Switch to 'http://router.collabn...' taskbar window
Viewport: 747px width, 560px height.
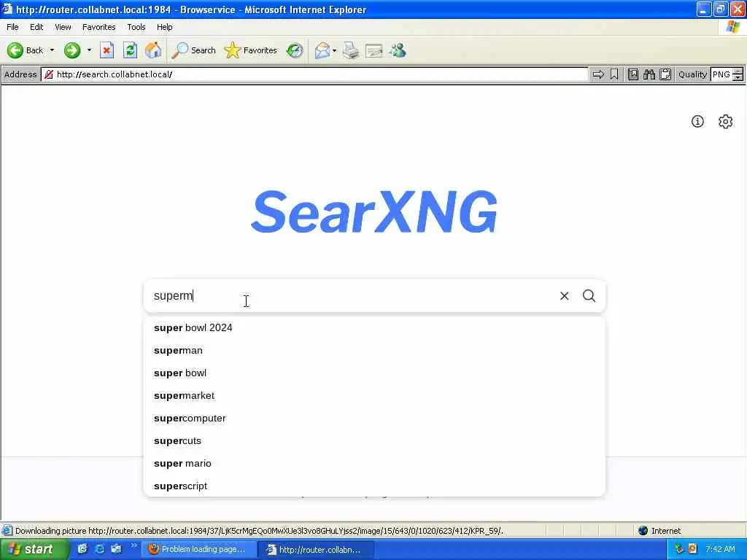click(317, 550)
